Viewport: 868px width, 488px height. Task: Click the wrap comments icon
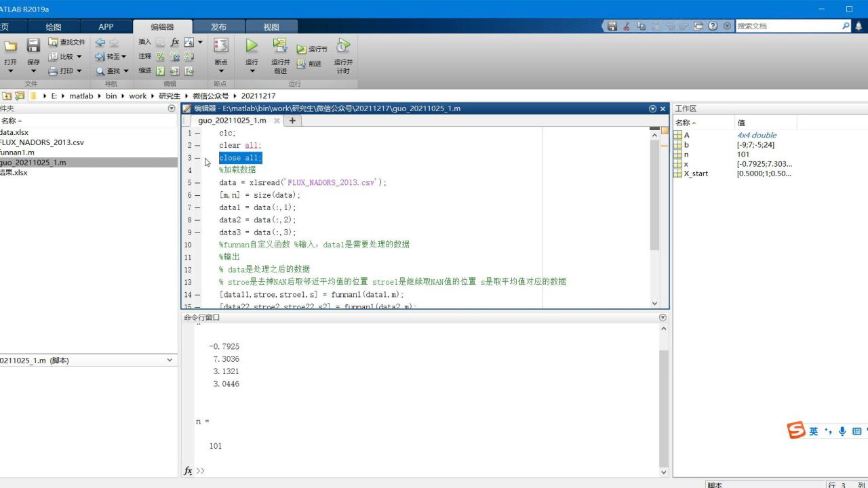(189, 56)
